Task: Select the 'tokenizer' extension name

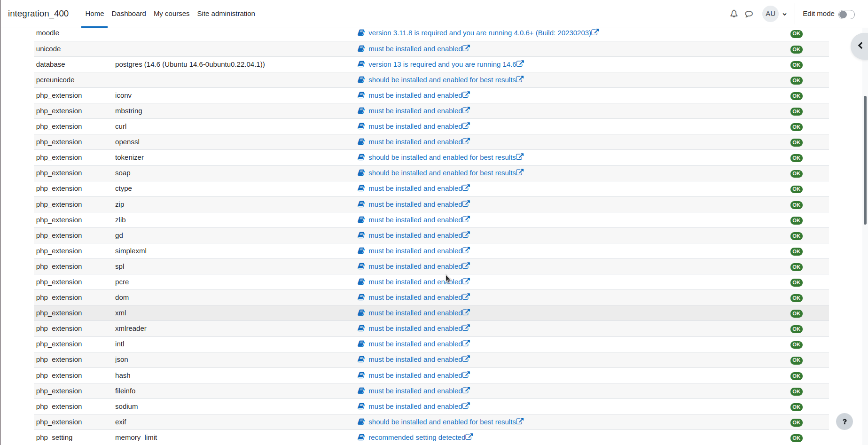Action: point(129,157)
